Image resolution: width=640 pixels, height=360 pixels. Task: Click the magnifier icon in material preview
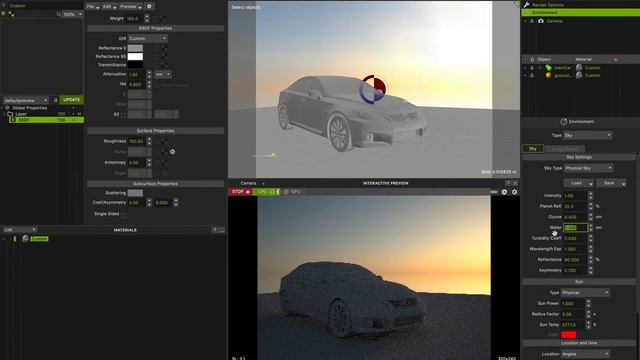(x=58, y=14)
